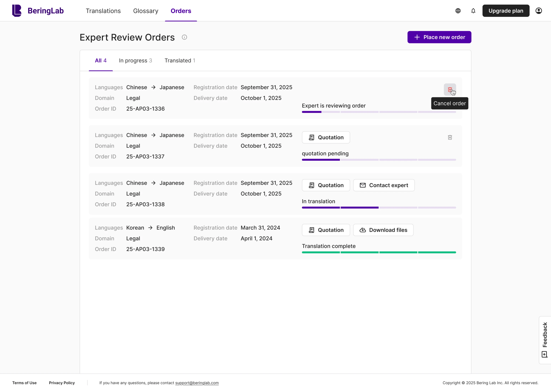Click the info icon beside Expert Review Orders
The width and height of the screenshot is (551, 392).
coord(184,37)
